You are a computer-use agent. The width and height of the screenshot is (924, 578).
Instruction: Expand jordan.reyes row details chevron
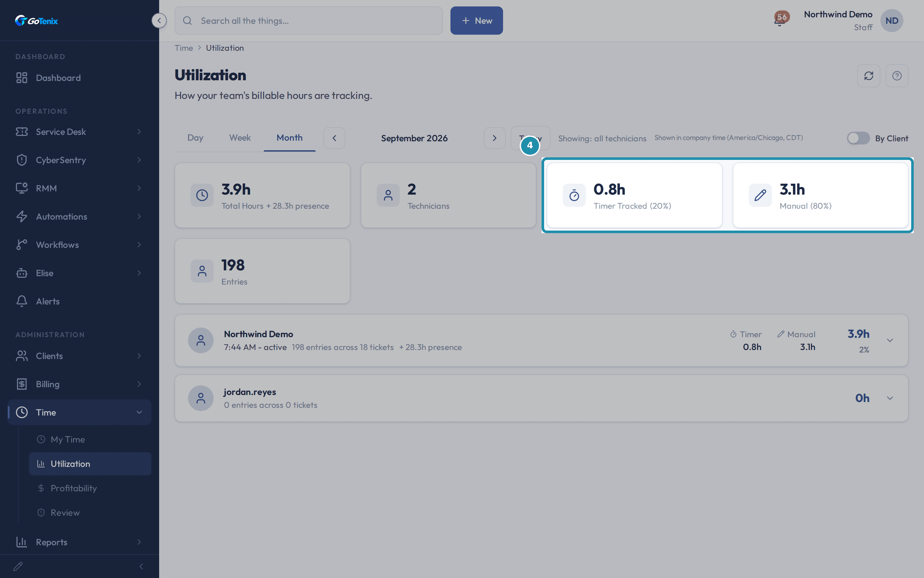pyautogui.click(x=890, y=398)
